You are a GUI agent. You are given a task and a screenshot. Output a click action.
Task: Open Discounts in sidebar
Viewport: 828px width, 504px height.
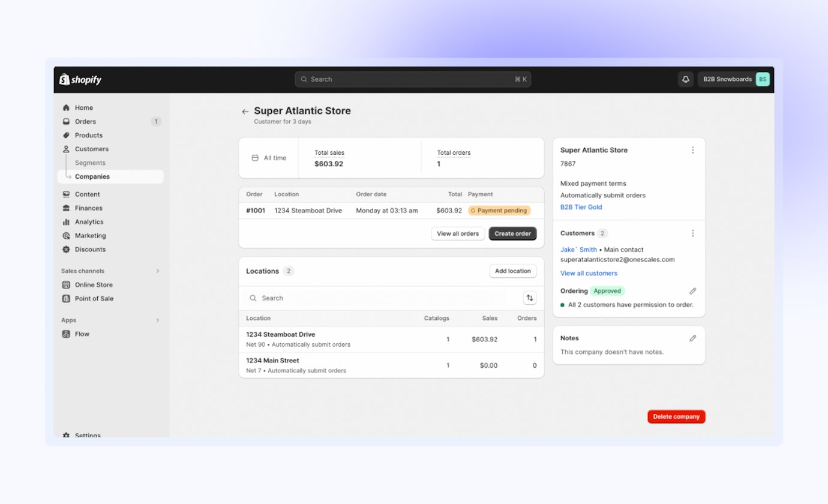[90, 250]
